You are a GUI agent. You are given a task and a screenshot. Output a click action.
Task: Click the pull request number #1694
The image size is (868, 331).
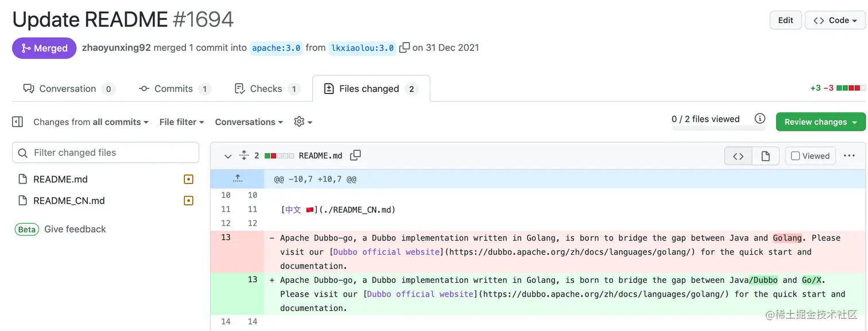click(203, 20)
